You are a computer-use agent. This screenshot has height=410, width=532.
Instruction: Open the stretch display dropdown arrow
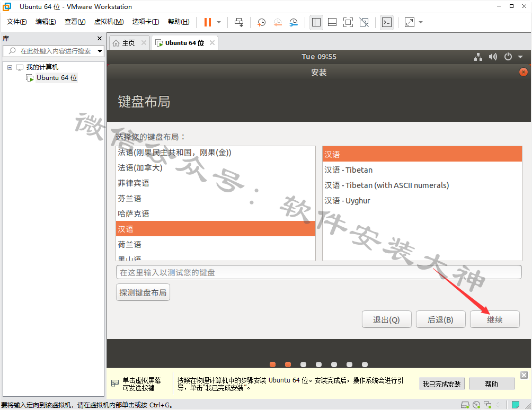tap(421, 22)
